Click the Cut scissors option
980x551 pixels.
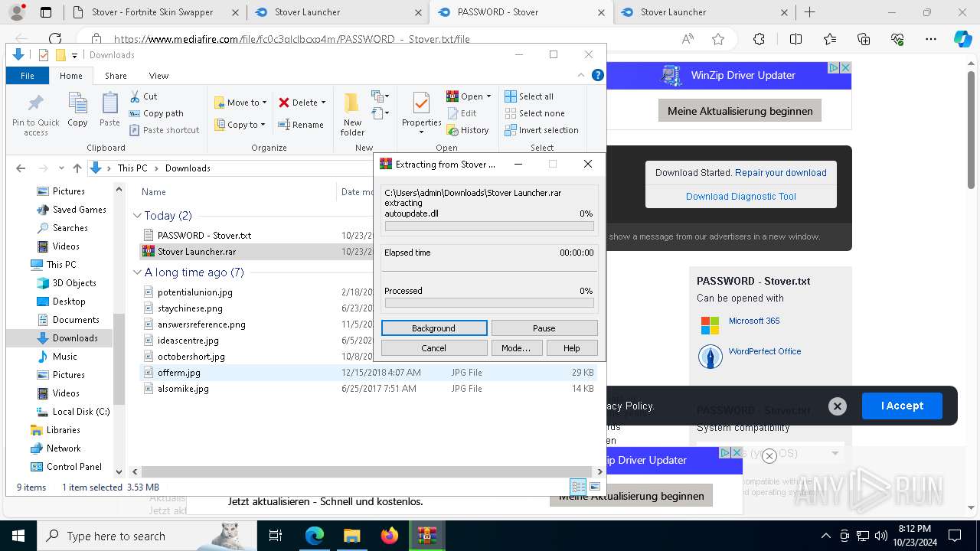click(143, 96)
